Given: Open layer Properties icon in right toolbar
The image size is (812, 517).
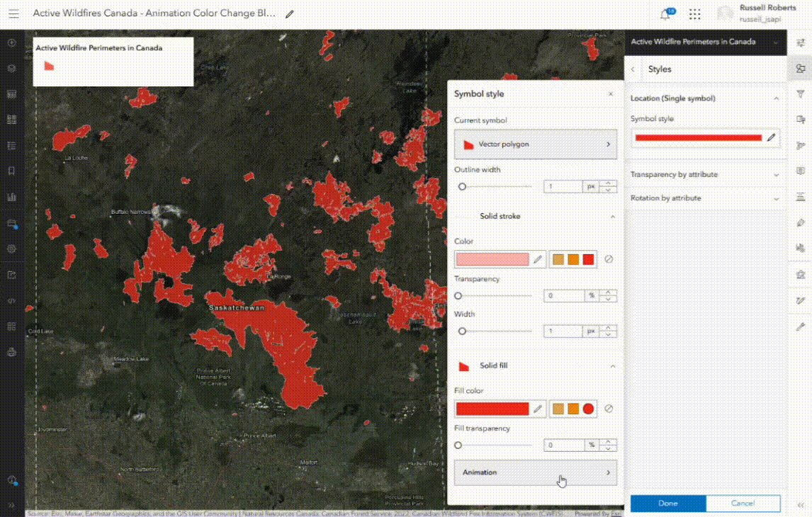Looking at the screenshot, I should (801, 42).
